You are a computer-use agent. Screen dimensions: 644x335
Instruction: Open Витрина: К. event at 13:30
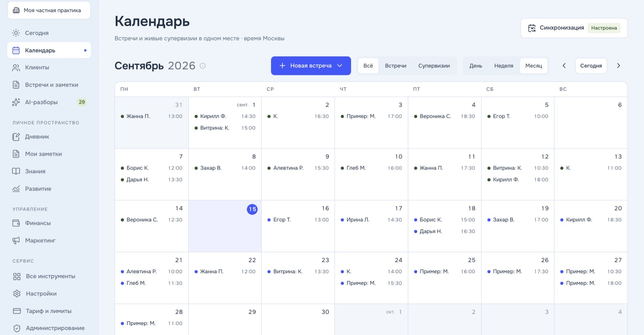[x=298, y=272]
